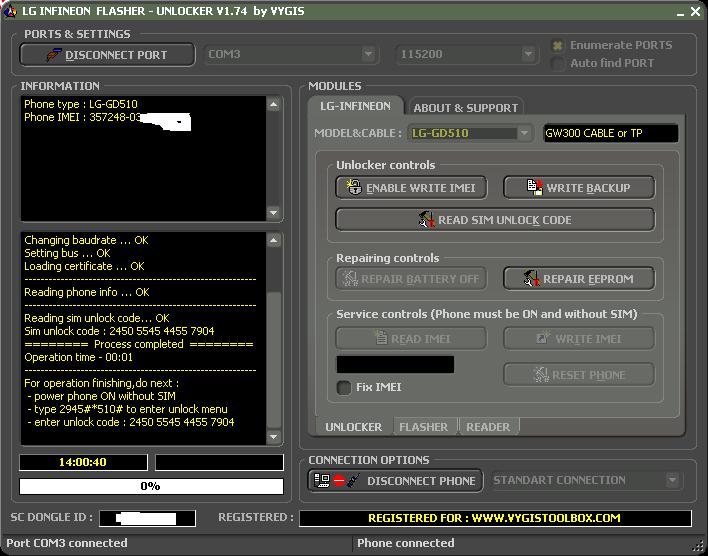Click the DISCONNECT PHONE button
The height and width of the screenshot is (556, 708).
click(396, 481)
